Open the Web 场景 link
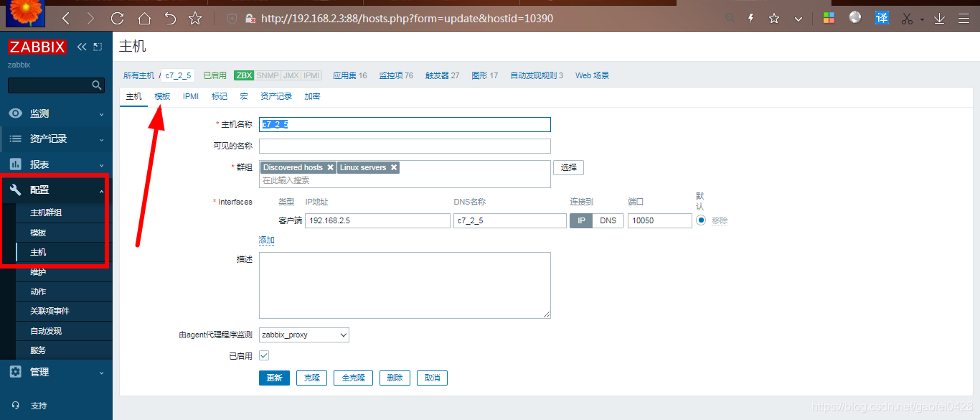 click(592, 75)
